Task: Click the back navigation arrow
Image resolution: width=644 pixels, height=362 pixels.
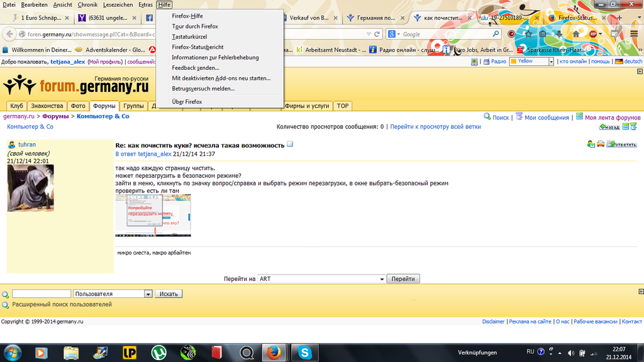Action: tap(10, 34)
